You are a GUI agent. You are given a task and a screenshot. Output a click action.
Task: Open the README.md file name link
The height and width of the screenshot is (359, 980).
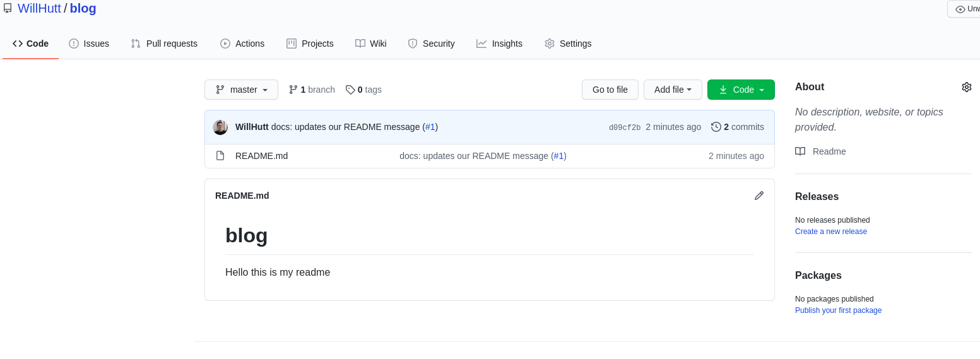[x=261, y=156]
